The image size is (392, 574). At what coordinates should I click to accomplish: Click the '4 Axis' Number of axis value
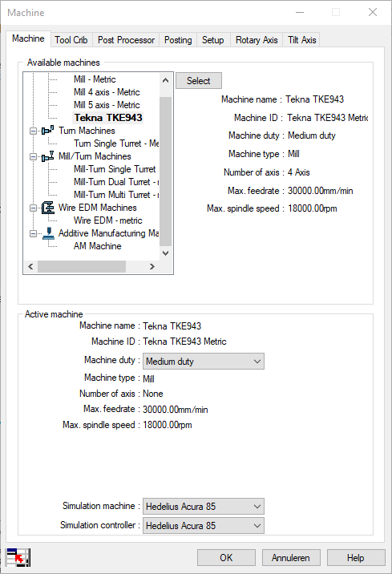point(299,172)
